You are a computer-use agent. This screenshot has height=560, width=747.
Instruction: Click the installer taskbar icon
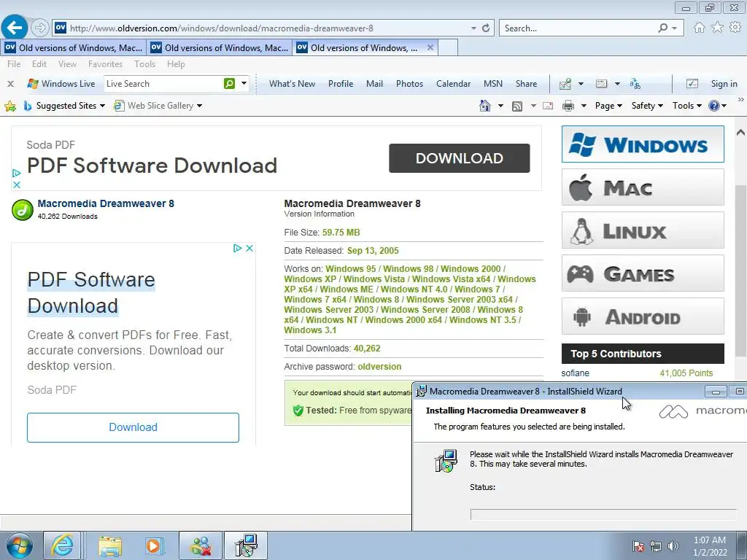pyautogui.click(x=247, y=545)
